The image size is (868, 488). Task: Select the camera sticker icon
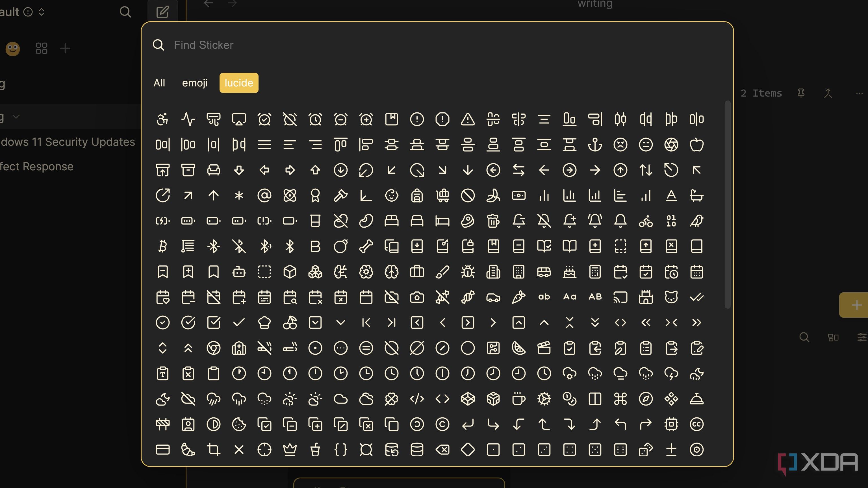[417, 297]
